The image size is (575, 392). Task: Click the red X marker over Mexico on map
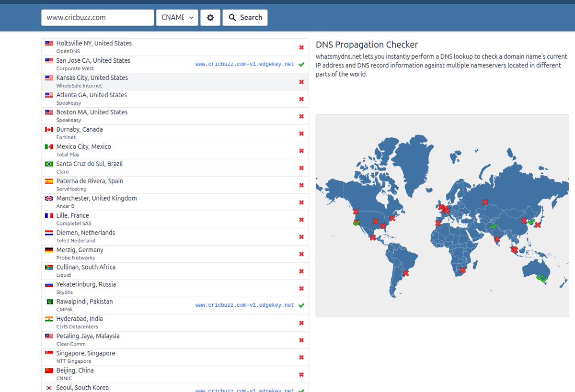tap(372, 237)
